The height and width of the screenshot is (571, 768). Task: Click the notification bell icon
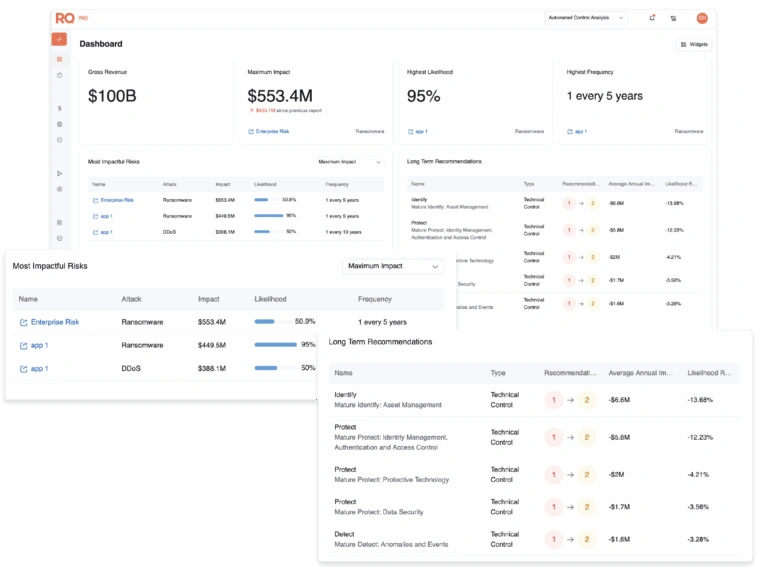(x=652, y=18)
